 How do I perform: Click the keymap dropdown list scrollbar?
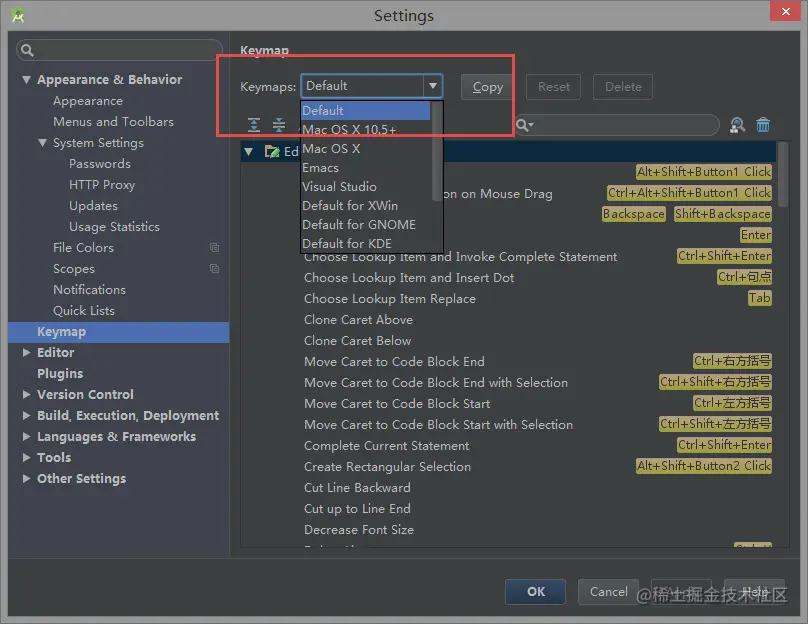(437, 149)
